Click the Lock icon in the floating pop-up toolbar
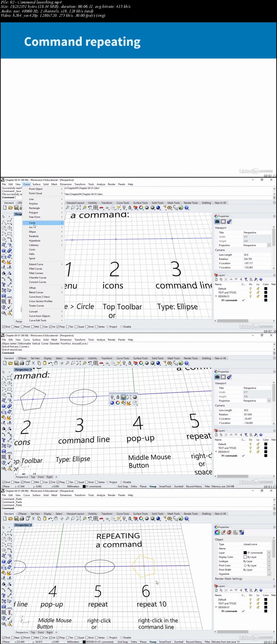Viewport: 277px width, 644px height. (x=118, y=397)
